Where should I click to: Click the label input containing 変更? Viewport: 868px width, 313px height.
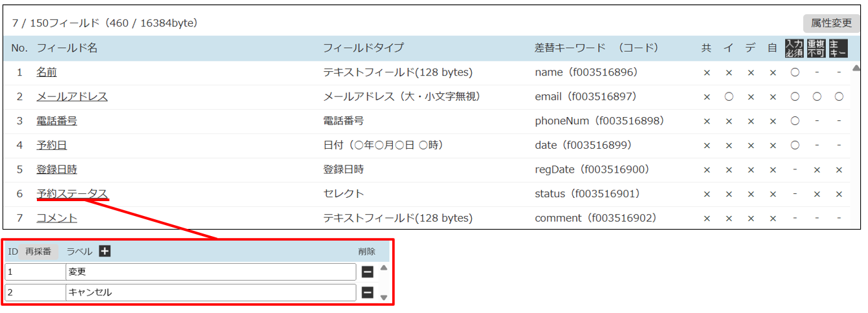210,272
